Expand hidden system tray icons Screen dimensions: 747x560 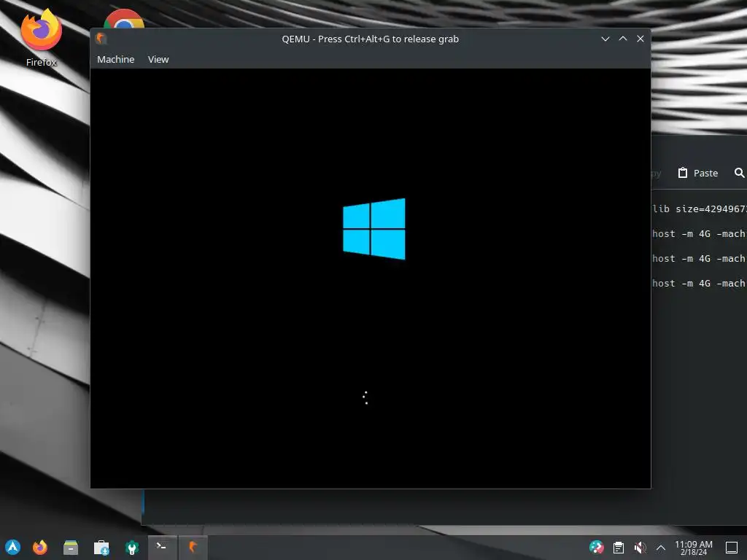point(661,548)
